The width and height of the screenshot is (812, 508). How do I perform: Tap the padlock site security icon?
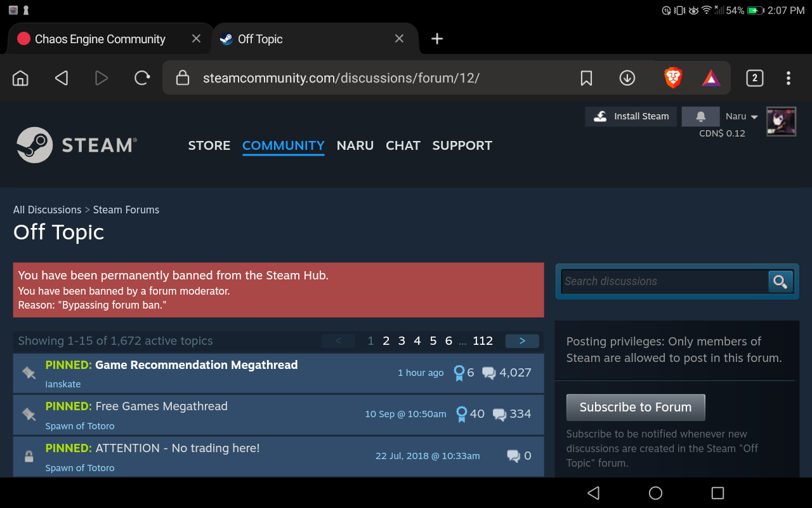click(x=183, y=78)
